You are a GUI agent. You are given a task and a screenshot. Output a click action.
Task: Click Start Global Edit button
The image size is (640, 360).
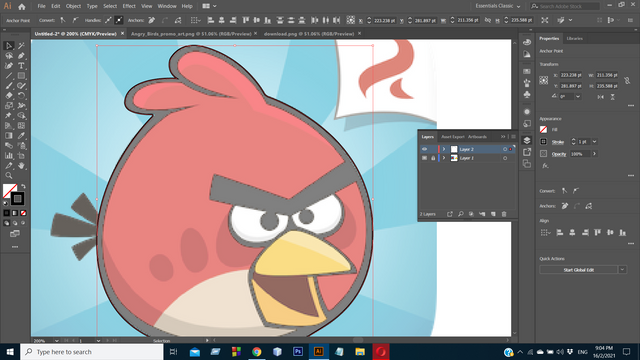tap(578, 270)
